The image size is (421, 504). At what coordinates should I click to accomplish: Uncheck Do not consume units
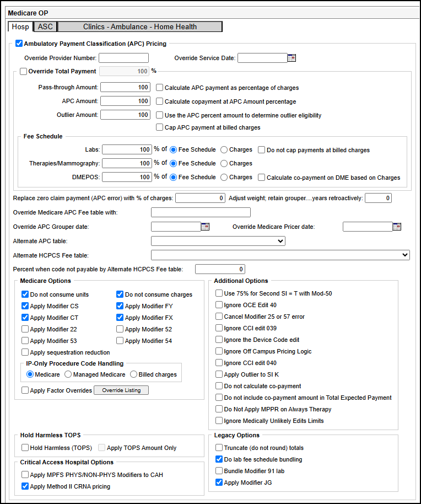(25, 294)
